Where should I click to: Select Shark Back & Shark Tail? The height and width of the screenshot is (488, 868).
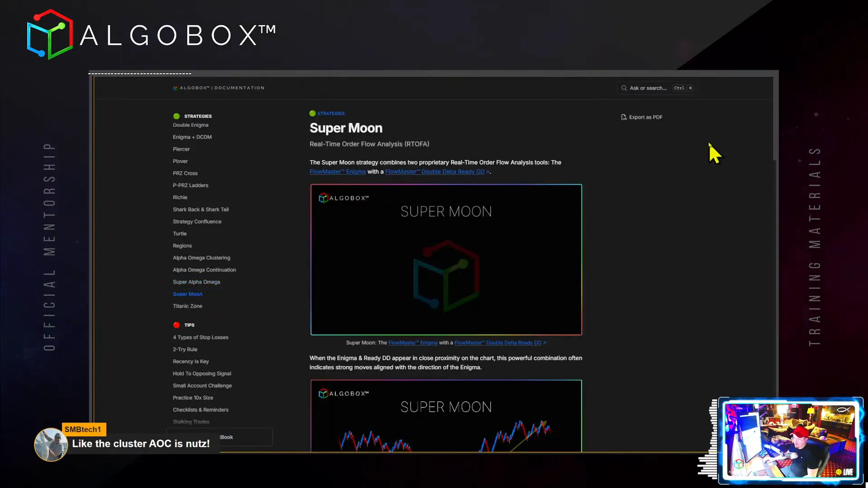[x=201, y=210]
